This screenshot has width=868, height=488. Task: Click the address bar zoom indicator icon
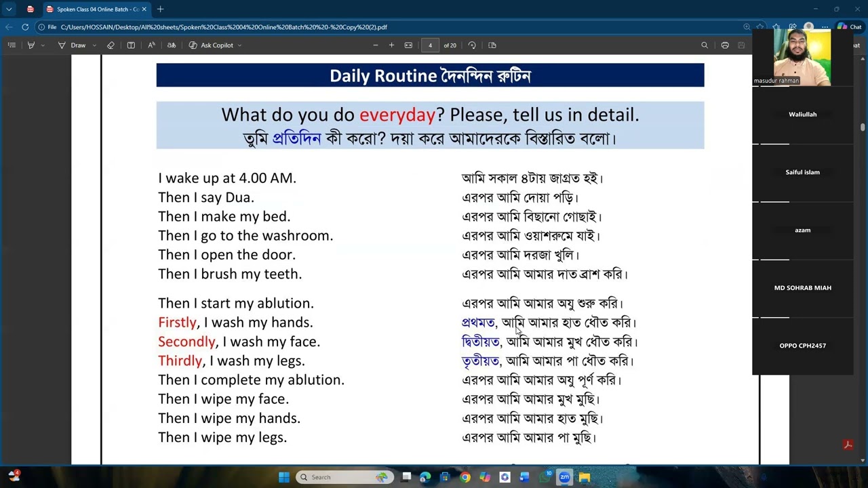tap(747, 27)
